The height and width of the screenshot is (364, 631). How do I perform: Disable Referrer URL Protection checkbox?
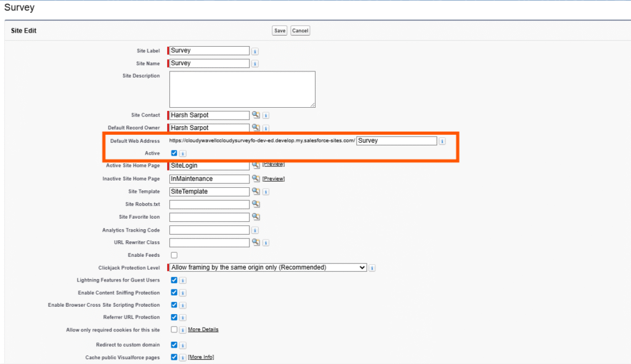[174, 317]
